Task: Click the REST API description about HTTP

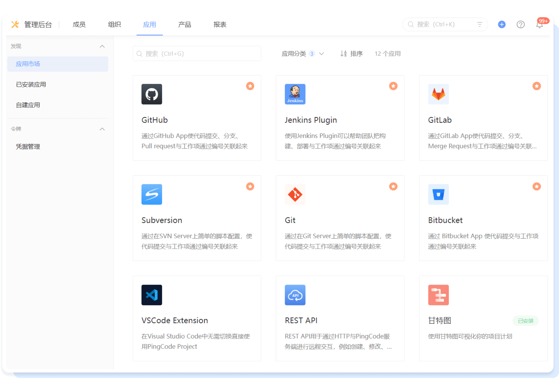Action: 338,341
